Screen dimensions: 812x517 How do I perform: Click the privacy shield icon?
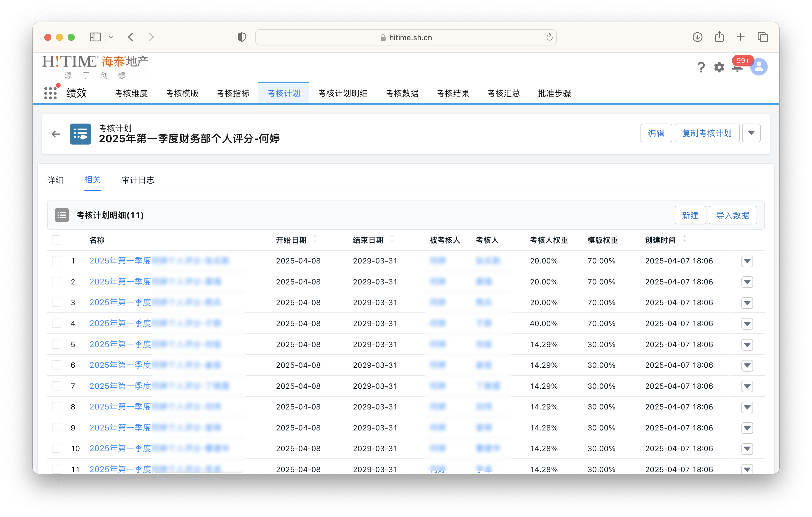(x=242, y=37)
